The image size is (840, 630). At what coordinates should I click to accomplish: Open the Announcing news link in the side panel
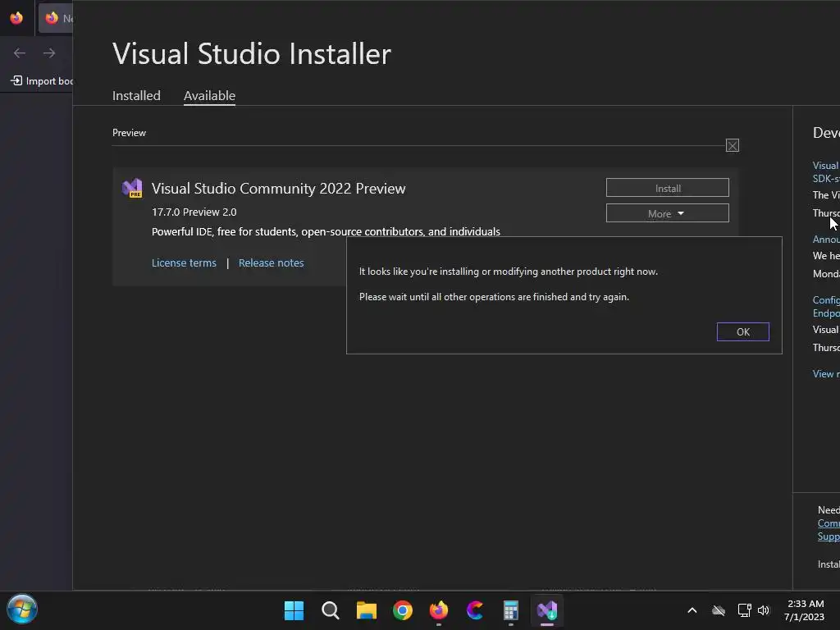click(x=826, y=239)
